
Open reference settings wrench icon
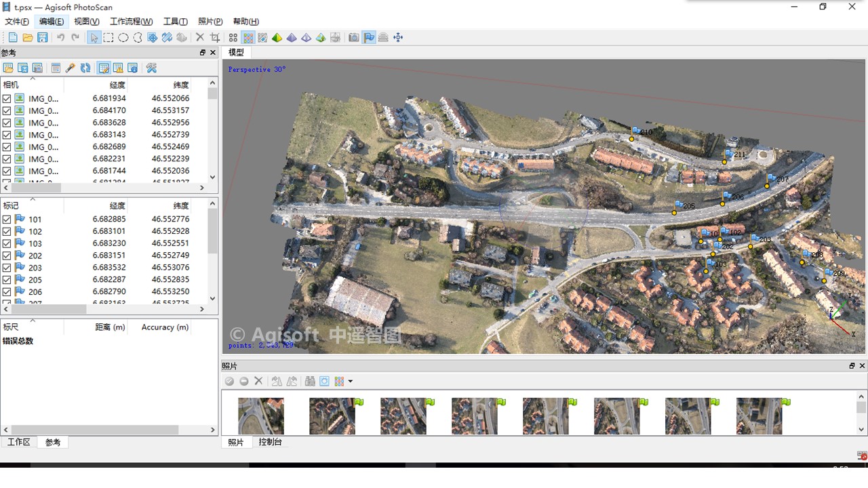coord(151,68)
